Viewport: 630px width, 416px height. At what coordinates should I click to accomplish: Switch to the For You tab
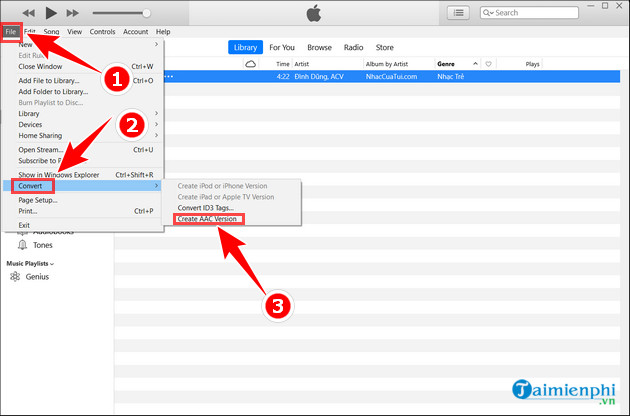pos(282,47)
